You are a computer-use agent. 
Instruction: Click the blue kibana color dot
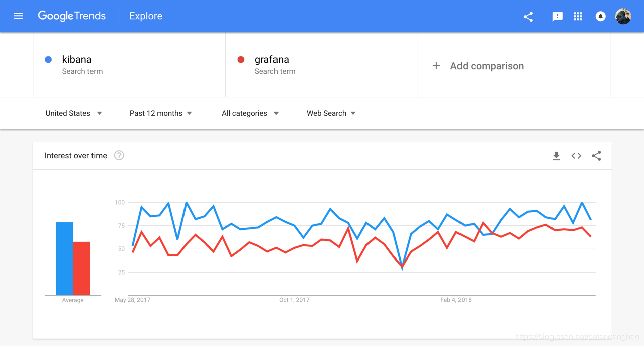(x=48, y=59)
